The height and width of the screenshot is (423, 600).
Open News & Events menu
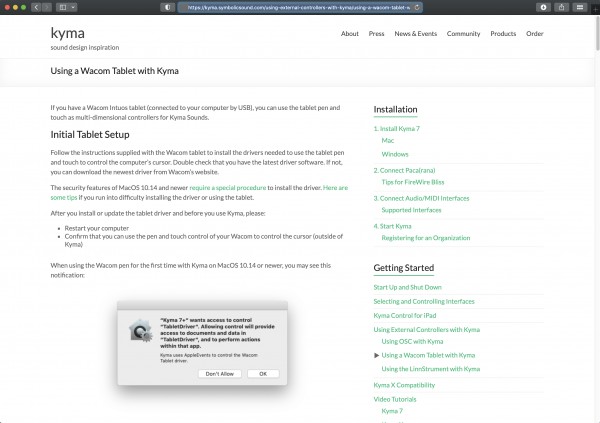tap(416, 34)
